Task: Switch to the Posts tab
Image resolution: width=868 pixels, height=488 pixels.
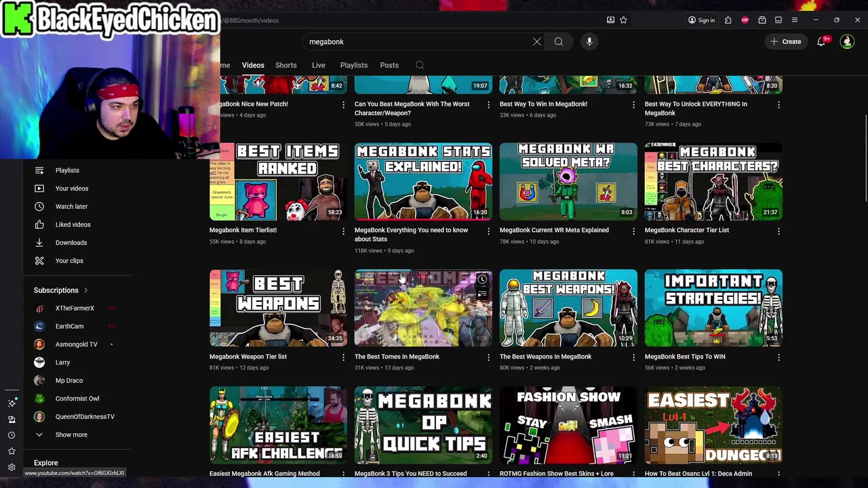Action: (x=389, y=65)
